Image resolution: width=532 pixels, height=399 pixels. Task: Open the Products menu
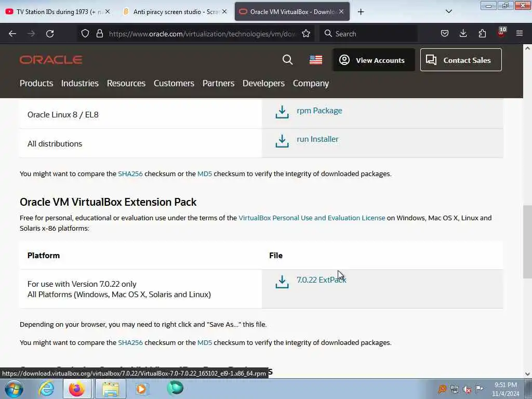tap(36, 83)
